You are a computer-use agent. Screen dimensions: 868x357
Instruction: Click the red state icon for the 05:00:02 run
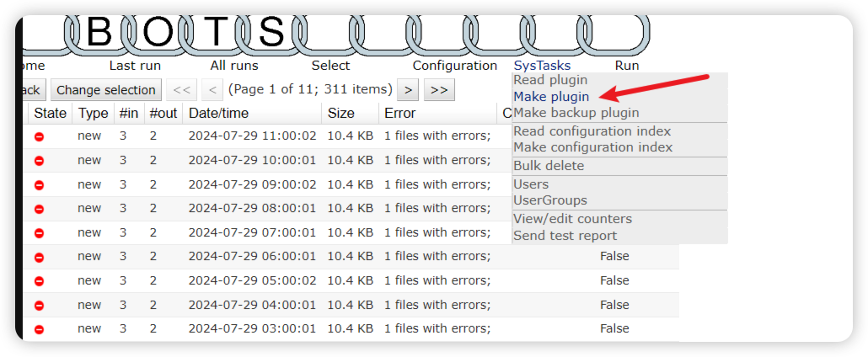click(39, 281)
